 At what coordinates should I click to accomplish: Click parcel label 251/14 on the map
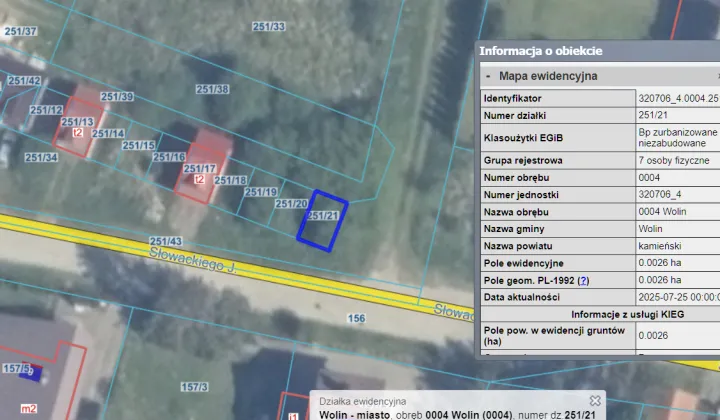pos(108,134)
